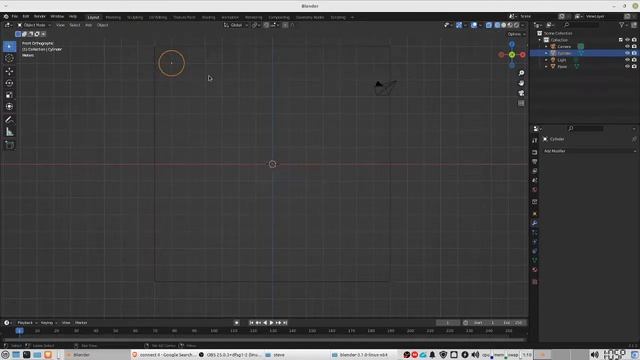Screen dimensions: 640x360
Task: Toggle X-ray mode in viewport header
Action: tap(489, 25)
